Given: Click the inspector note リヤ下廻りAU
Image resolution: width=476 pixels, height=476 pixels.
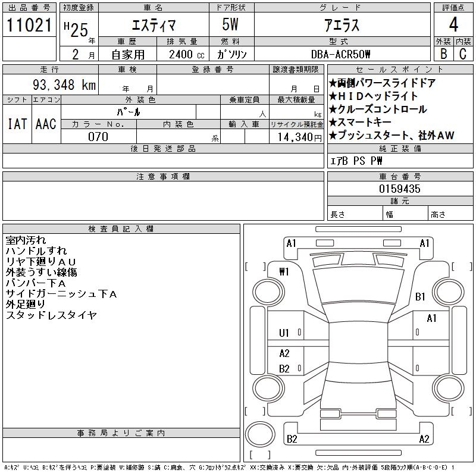Looking at the screenshot, I should (40, 261).
